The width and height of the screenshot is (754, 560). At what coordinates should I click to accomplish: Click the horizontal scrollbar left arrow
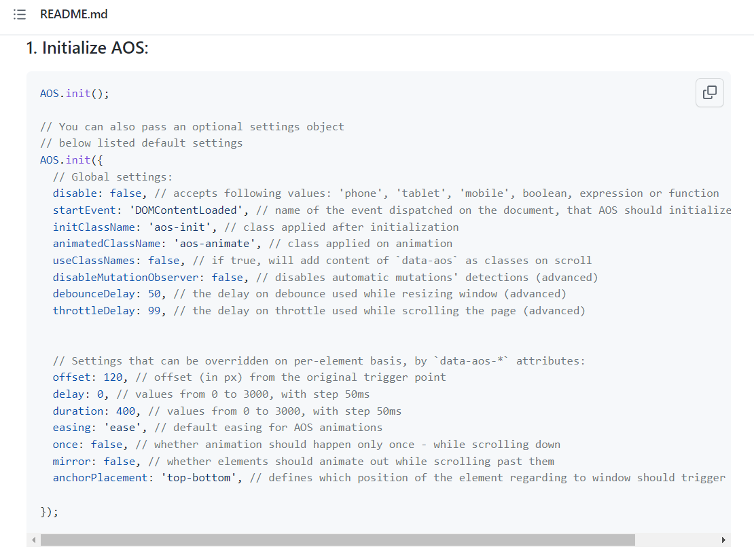pyautogui.click(x=33, y=540)
